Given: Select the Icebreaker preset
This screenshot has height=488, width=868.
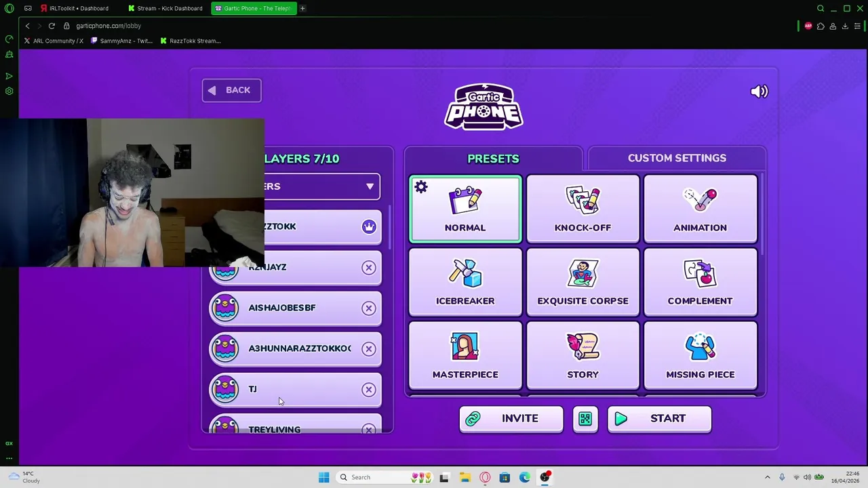Looking at the screenshot, I should point(465,282).
